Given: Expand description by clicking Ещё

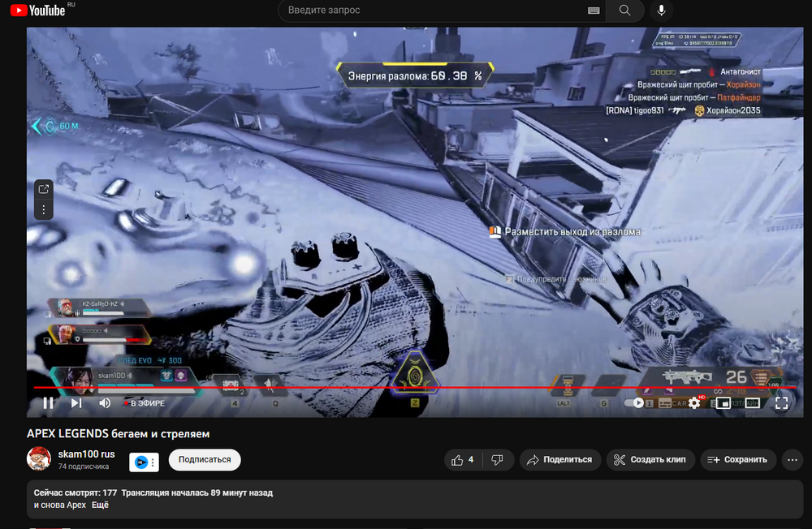Looking at the screenshot, I should click(x=99, y=505).
